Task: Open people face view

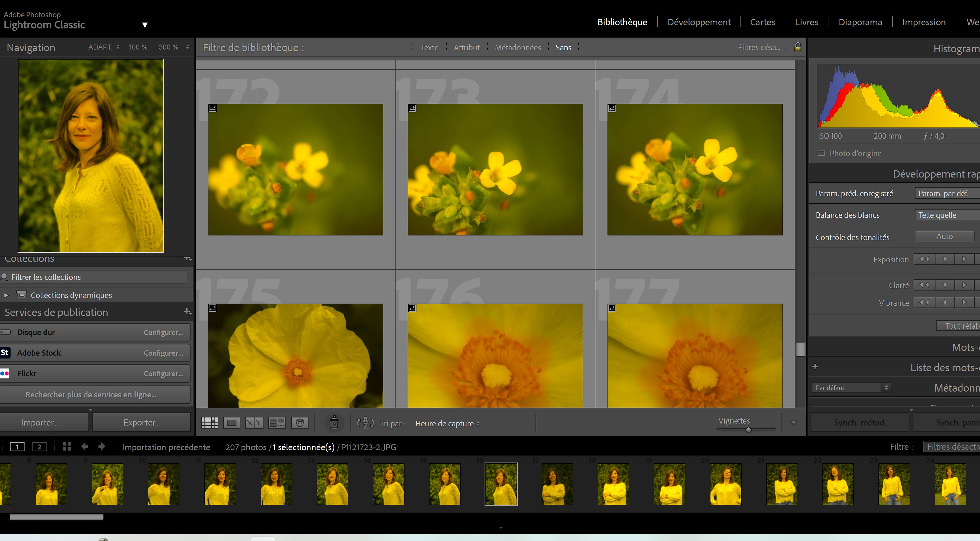Action: pyautogui.click(x=300, y=423)
